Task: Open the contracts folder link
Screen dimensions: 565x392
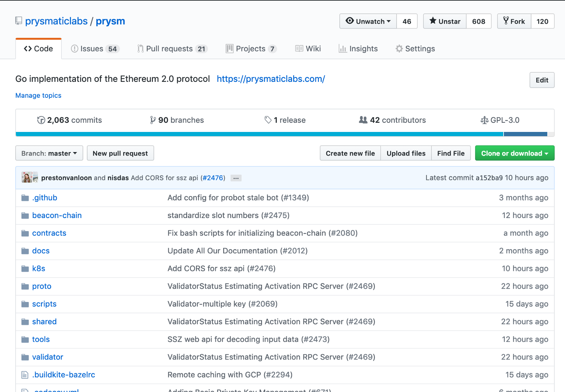Action: pos(49,233)
